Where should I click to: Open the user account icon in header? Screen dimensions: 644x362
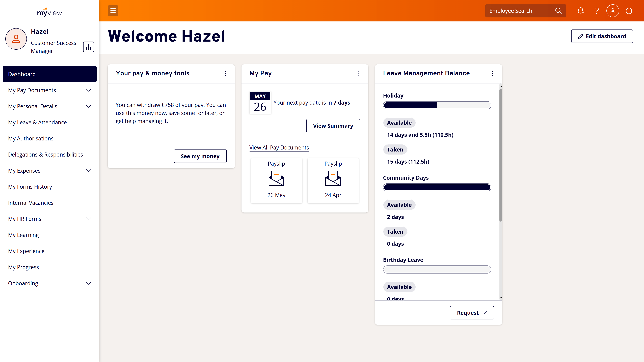[x=613, y=11]
